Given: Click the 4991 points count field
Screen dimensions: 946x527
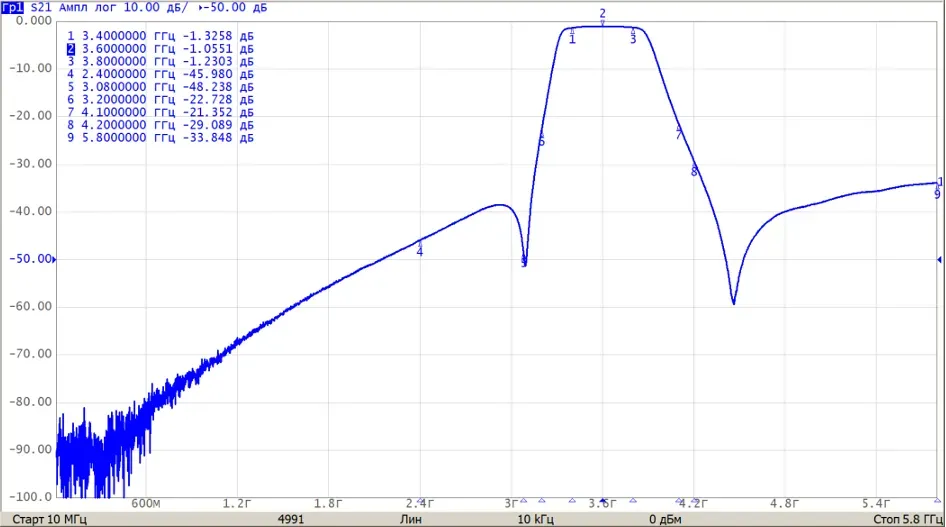Looking at the screenshot, I should point(291,519).
